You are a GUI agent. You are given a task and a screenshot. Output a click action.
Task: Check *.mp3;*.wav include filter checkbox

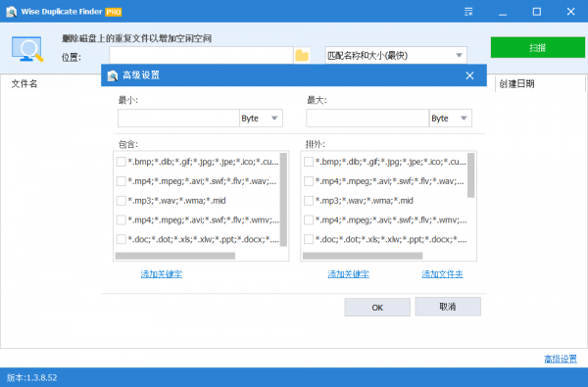122,201
